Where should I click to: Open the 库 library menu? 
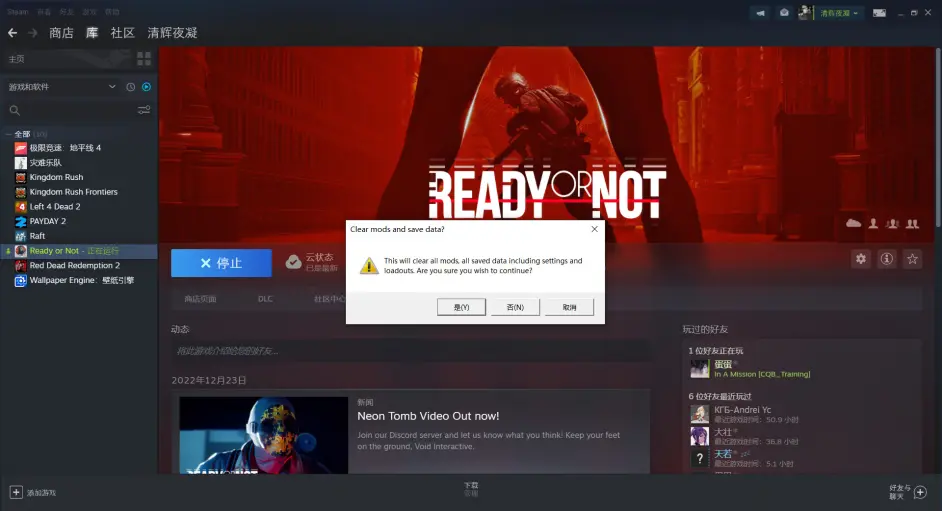(x=92, y=33)
